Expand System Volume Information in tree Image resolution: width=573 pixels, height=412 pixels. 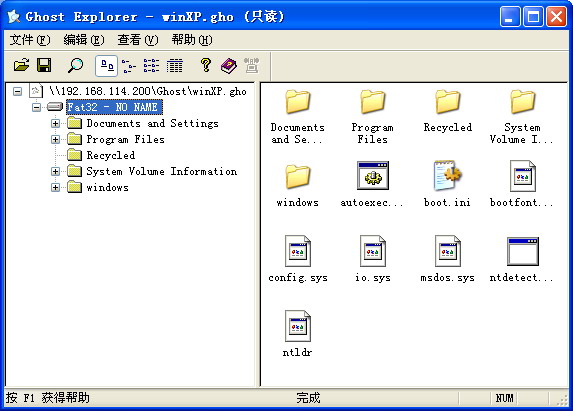click(x=55, y=171)
